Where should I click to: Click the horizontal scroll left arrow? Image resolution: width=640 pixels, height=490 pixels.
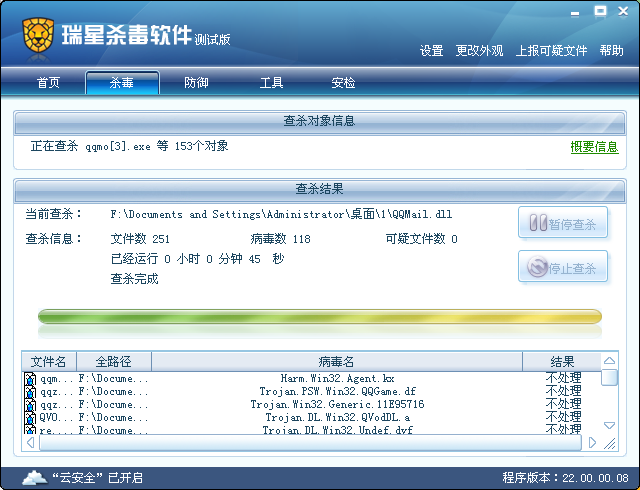point(30,443)
